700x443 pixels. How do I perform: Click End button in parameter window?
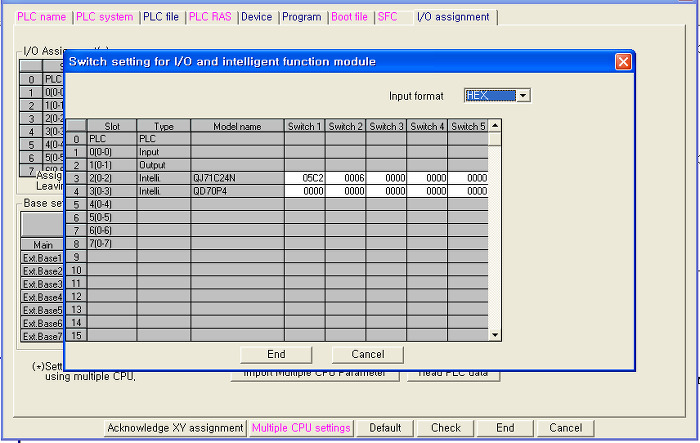tap(505, 428)
